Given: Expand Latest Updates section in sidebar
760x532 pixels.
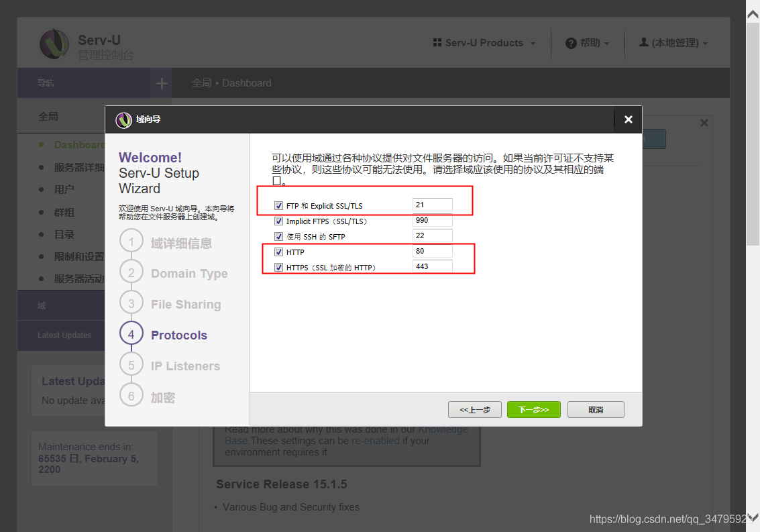Looking at the screenshot, I should click(x=61, y=335).
